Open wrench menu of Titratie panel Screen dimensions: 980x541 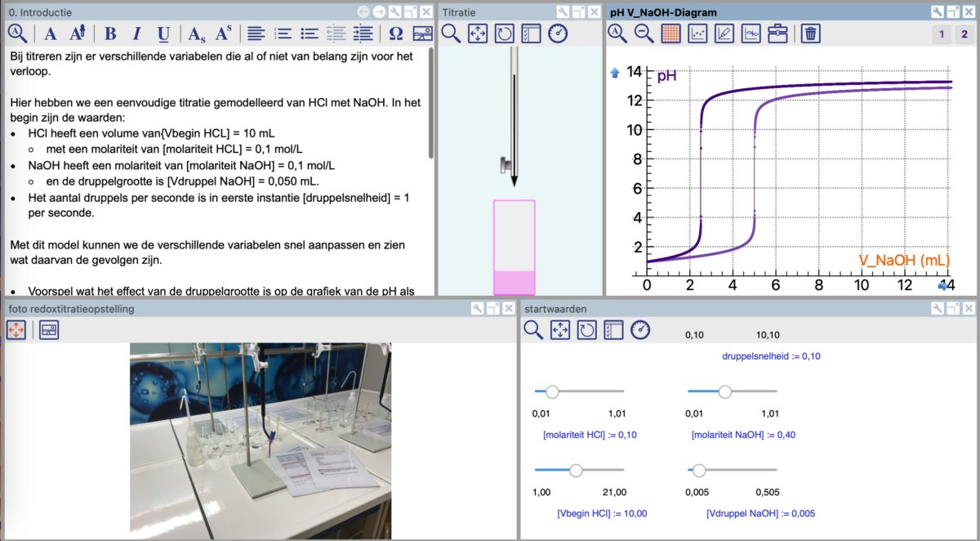(562, 12)
